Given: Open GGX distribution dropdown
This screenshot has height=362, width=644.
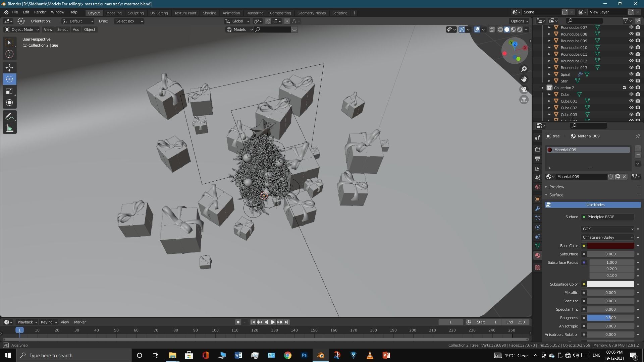Looking at the screenshot, I should coord(607,229).
